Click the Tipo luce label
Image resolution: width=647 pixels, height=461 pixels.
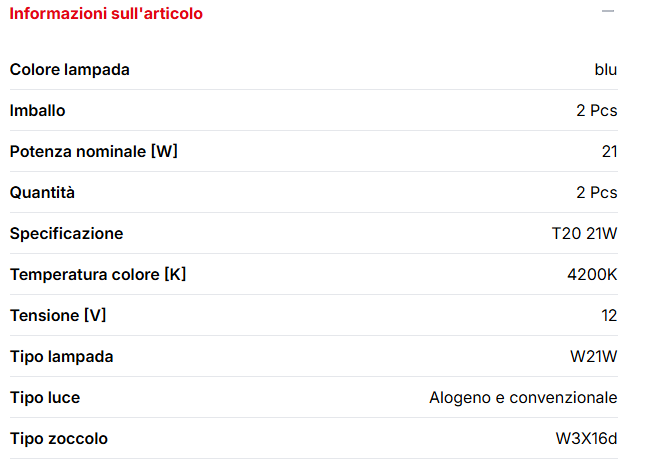(x=45, y=397)
